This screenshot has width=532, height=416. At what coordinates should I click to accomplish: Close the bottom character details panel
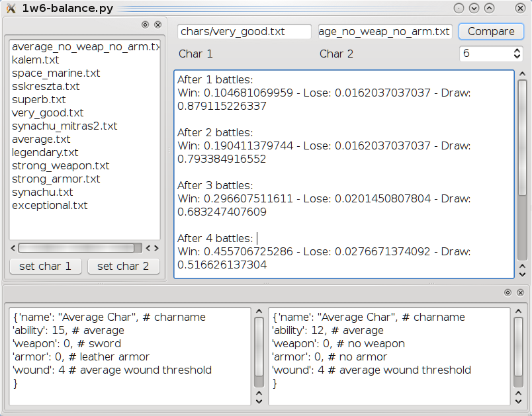click(x=521, y=292)
